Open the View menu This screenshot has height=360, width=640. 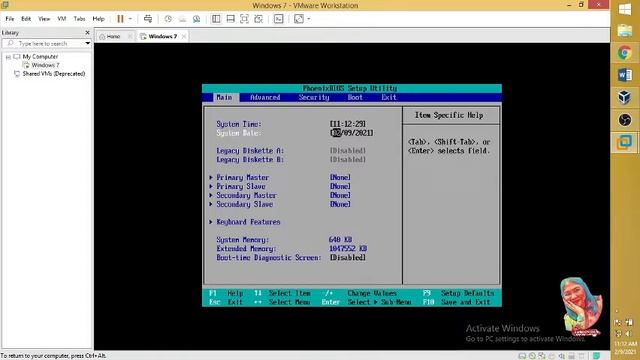(44, 19)
